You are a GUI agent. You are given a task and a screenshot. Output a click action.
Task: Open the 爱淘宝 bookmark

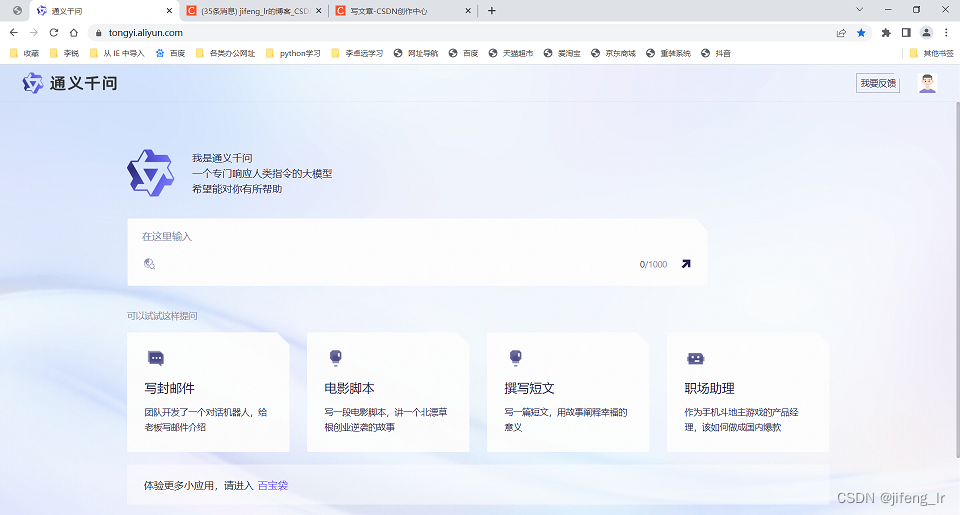[562, 53]
